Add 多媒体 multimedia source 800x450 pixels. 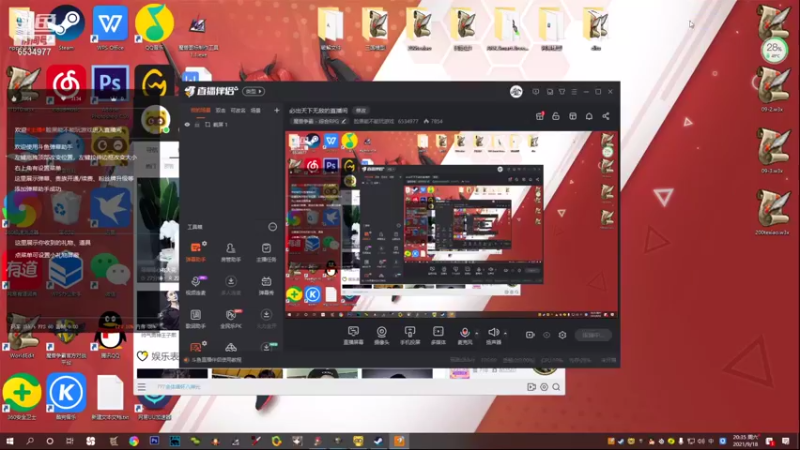pos(438,335)
